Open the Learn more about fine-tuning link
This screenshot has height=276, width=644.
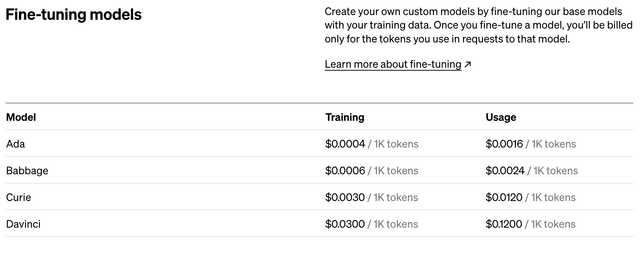(x=393, y=64)
